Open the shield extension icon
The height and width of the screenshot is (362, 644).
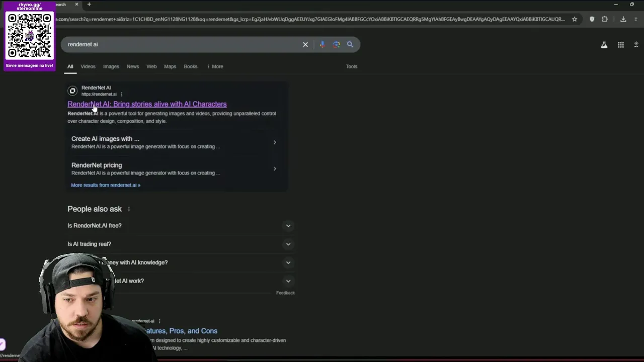click(x=592, y=19)
